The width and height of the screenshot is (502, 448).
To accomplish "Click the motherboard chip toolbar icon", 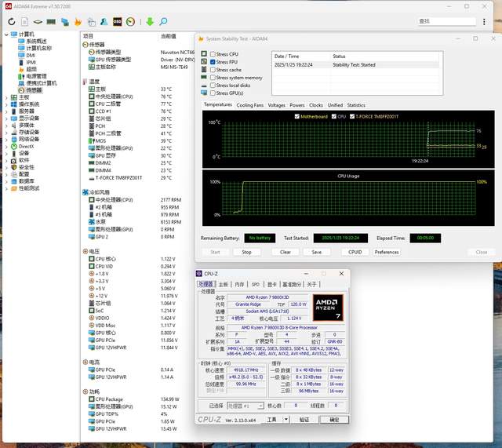I will pos(38,22).
